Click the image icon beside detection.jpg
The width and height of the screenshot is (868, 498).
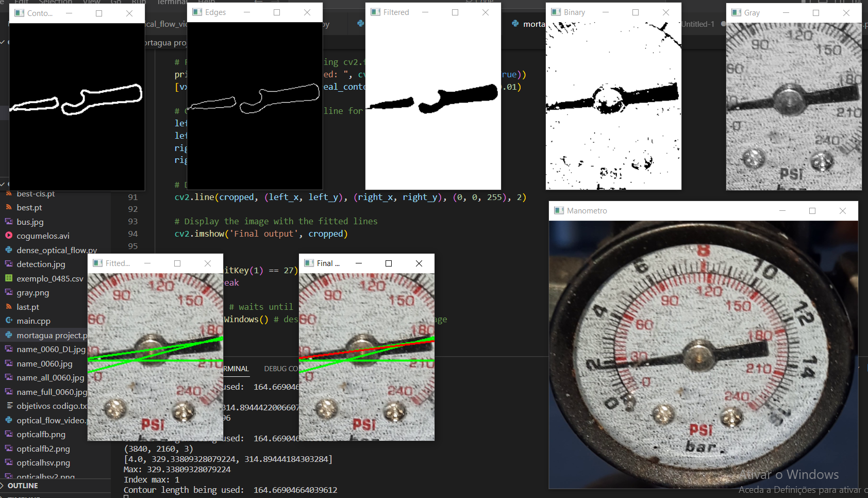point(9,264)
